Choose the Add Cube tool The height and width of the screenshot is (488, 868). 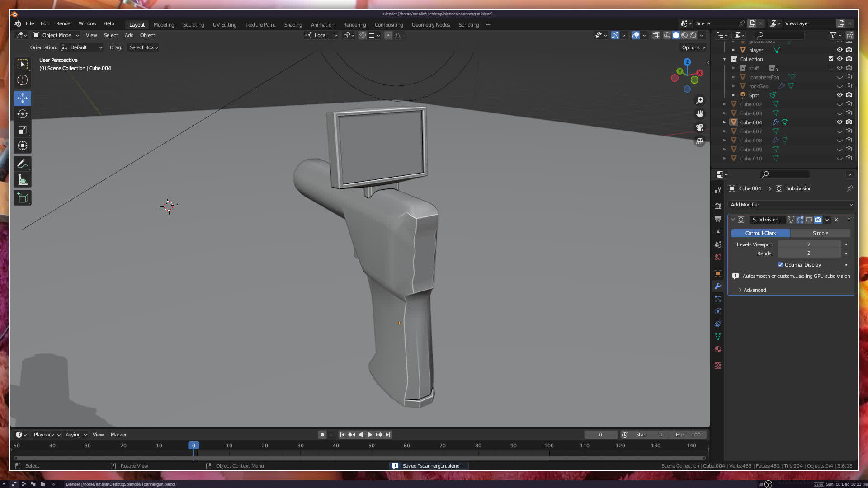point(23,198)
